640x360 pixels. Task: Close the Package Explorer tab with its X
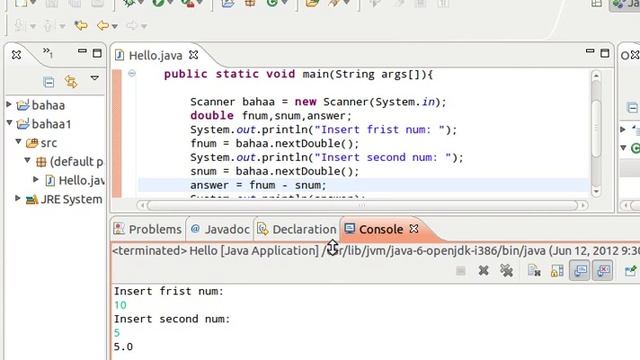coord(16,55)
